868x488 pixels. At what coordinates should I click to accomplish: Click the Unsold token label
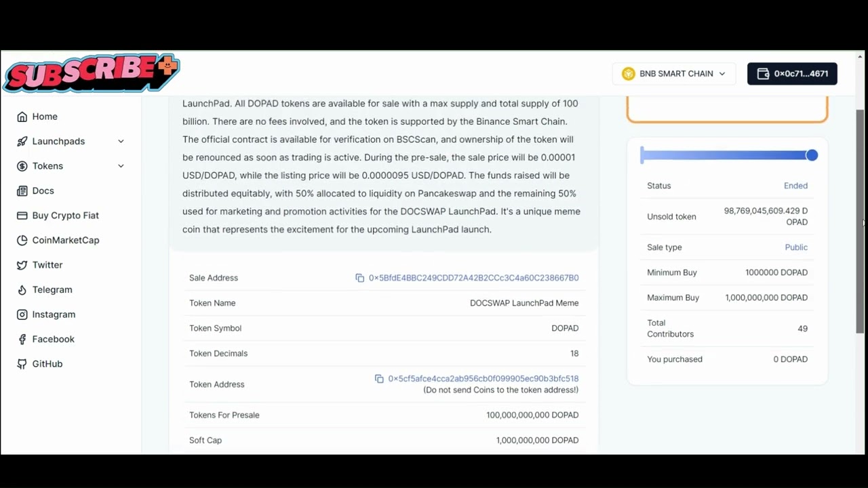[x=671, y=217]
